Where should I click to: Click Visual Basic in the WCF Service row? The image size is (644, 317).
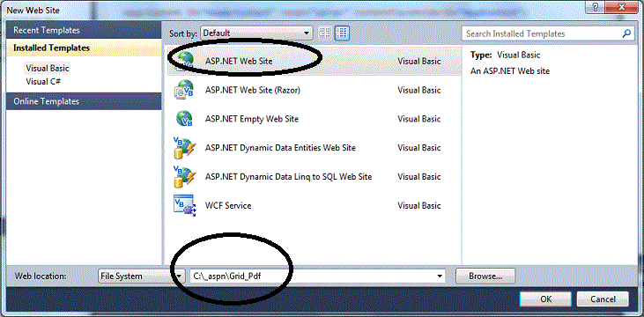point(419,205)
